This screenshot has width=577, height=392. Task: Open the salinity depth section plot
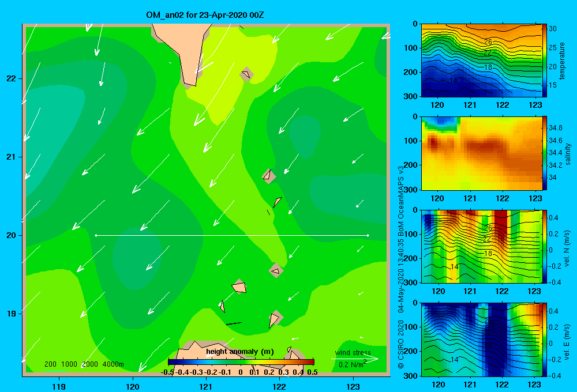(x=482, y=153)
